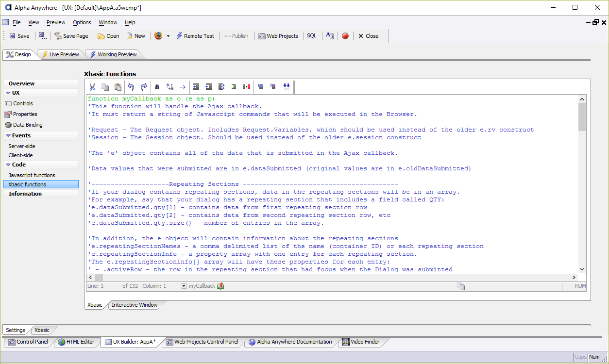Click the red-lined block indent icon

click(247, 87)
